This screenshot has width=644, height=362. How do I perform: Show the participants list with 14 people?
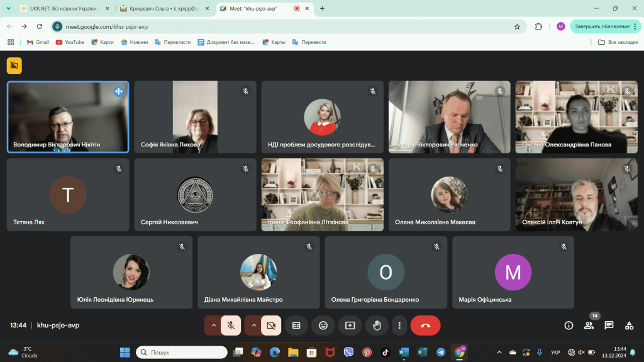(589, 325)
